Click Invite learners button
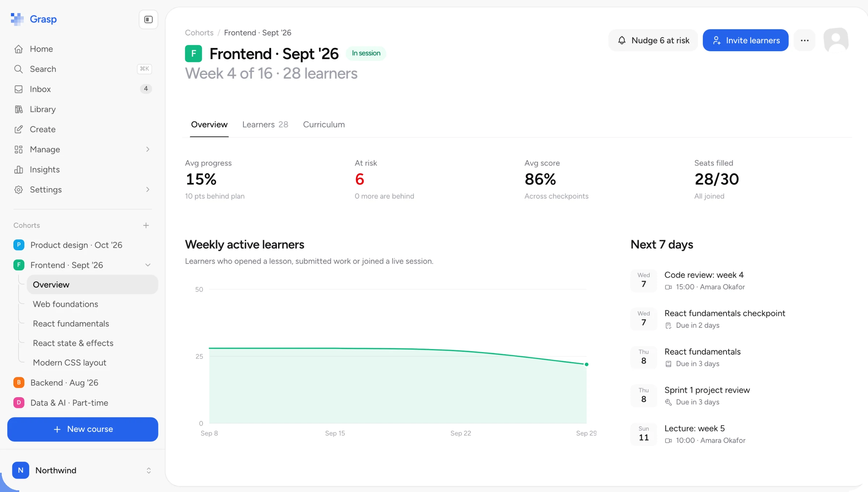 pyautogui.click(x=745, y=40)
